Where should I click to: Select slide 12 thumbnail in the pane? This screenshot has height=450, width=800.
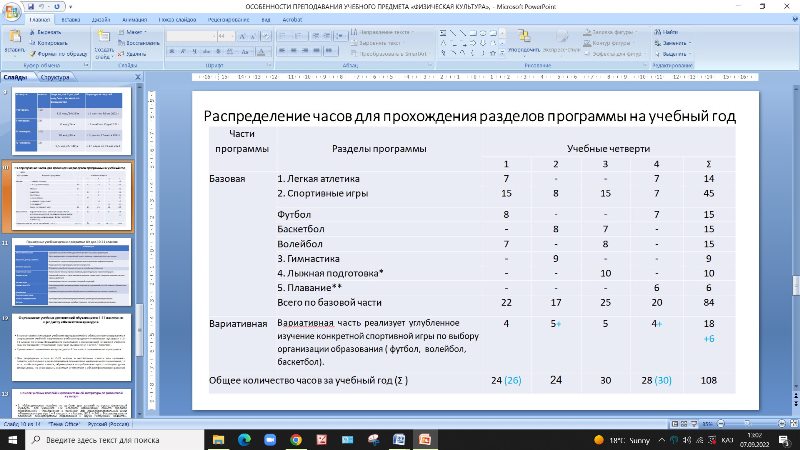point(71,347)
